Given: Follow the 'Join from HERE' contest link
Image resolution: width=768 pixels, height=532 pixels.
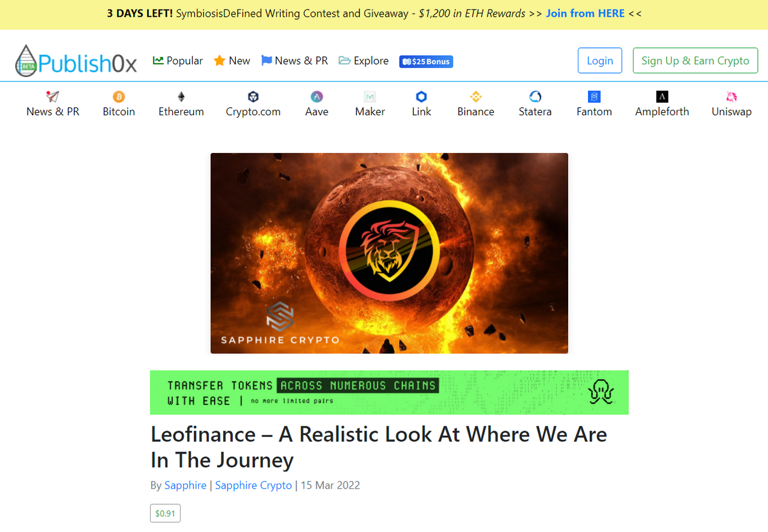Looking at the screenshot, I should (x=585, y=13).
